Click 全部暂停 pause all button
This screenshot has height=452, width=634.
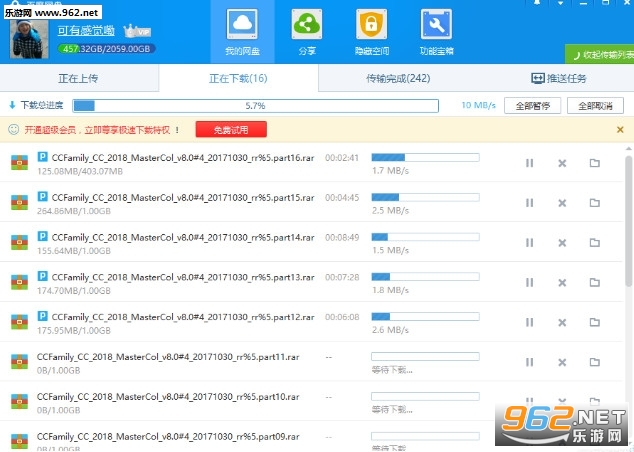point(532,106)
